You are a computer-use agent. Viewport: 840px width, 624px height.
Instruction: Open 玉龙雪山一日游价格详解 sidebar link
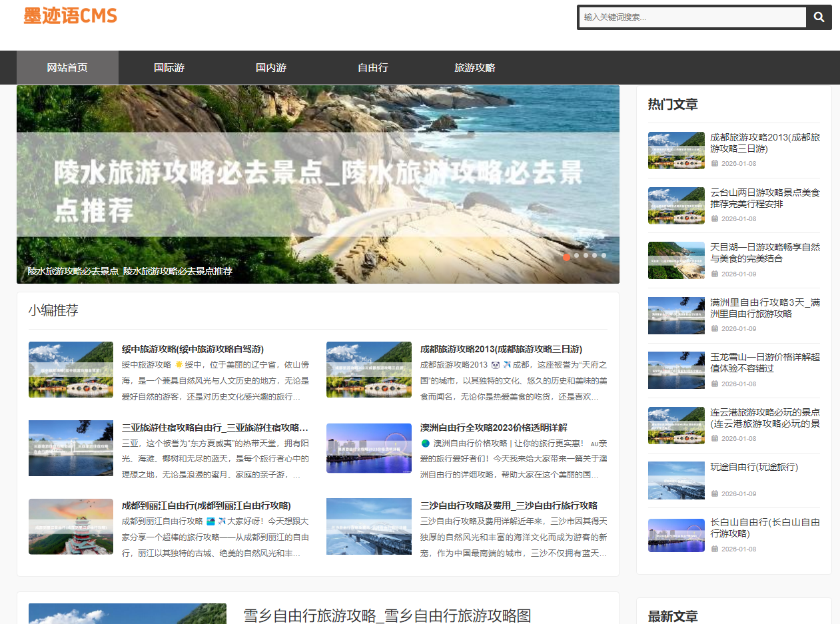pos(765,363)
